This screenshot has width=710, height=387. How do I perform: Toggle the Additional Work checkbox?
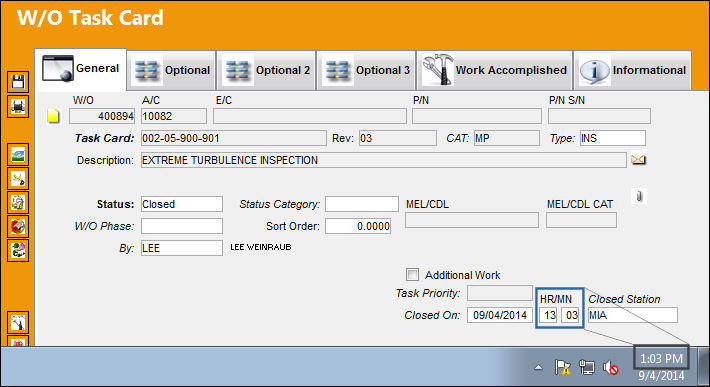[x=412, y=274]
